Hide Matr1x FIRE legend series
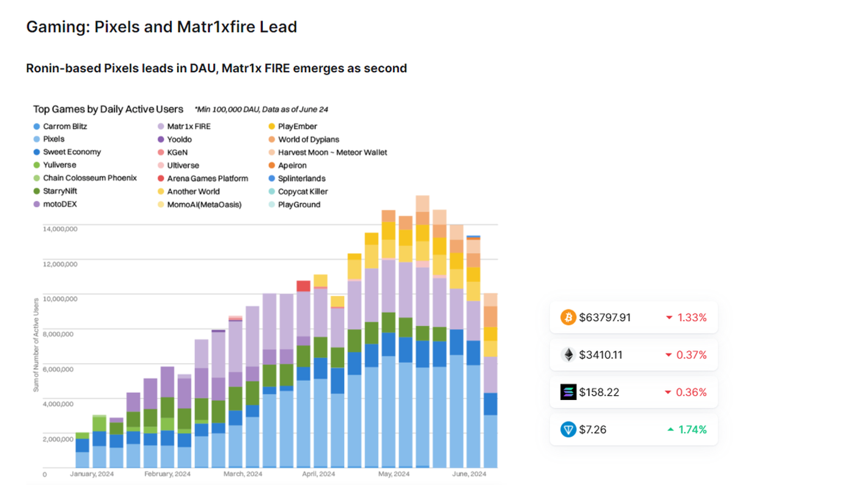This screenshot has width=868, height=485. point(188,127)
